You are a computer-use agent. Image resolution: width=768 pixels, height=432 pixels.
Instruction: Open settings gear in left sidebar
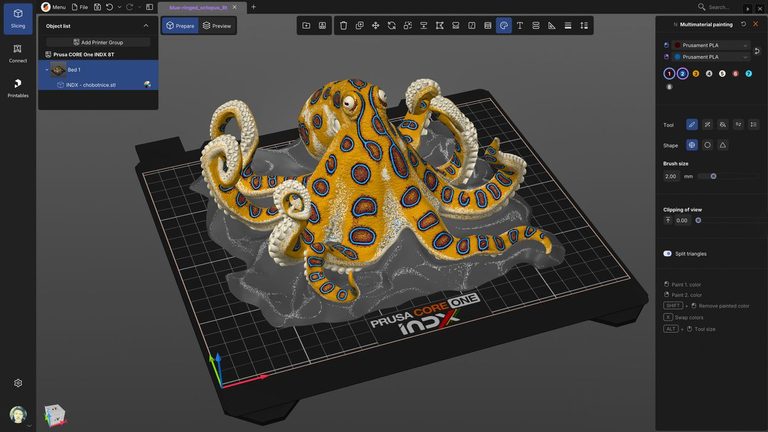(x=18, y=383)
